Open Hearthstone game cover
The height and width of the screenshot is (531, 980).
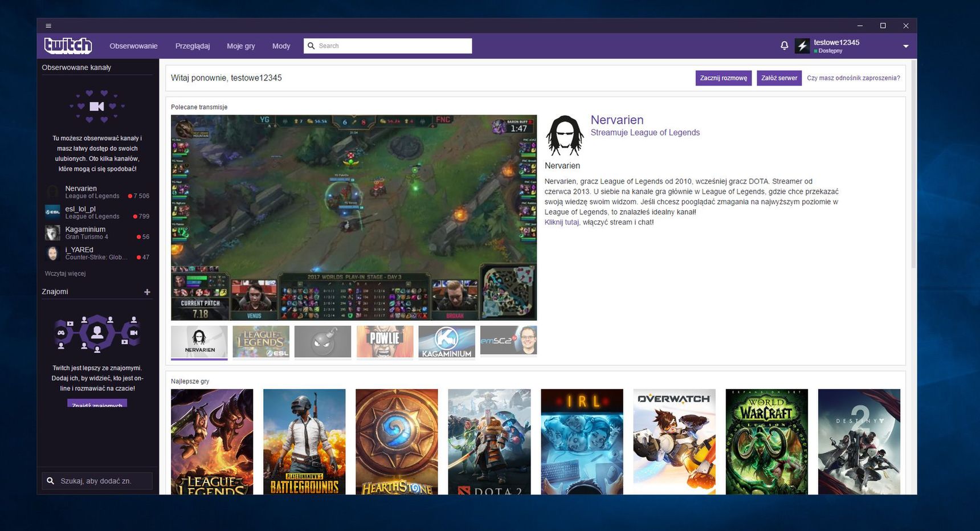click(397, 442)
